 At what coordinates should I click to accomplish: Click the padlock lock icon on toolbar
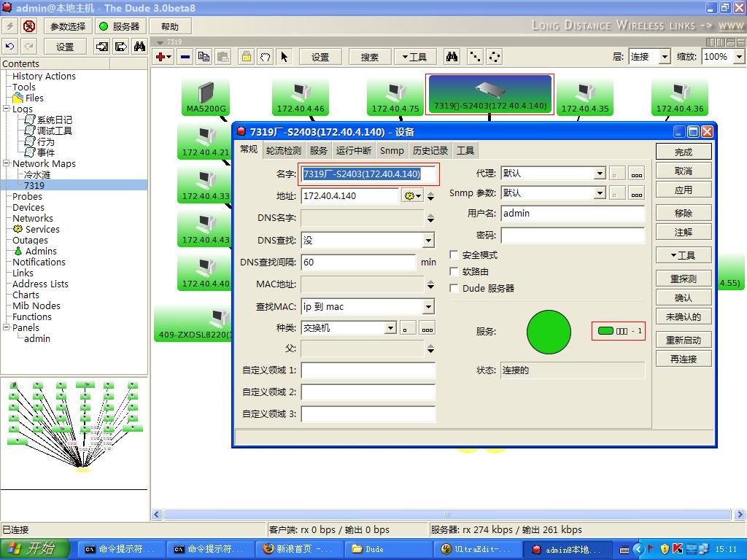tap(247, 56)
